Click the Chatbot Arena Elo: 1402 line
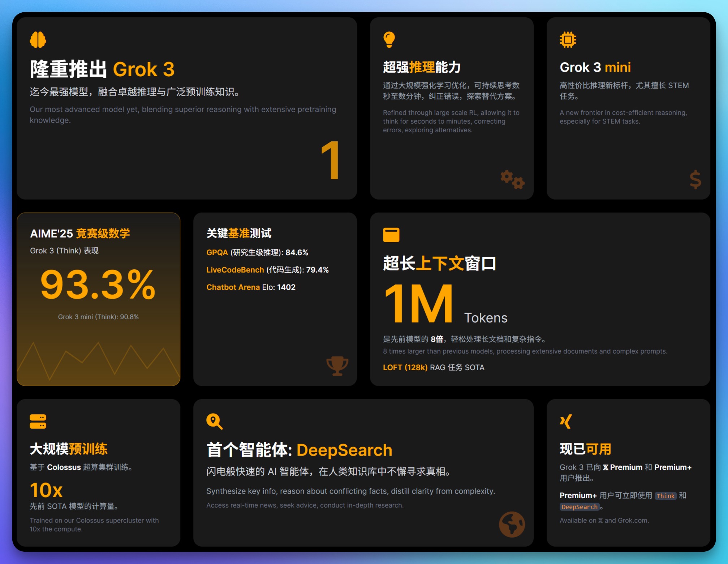The image size is (728, 564). pyautogui.click(x=251, y=287)
